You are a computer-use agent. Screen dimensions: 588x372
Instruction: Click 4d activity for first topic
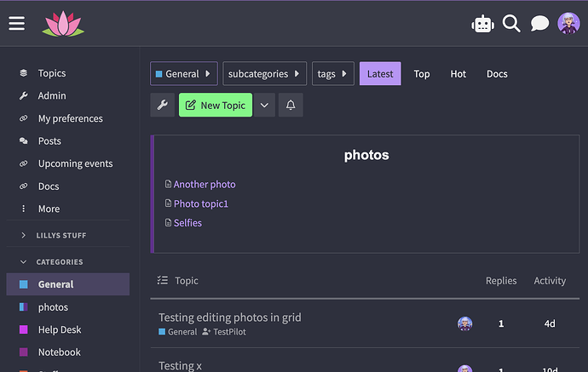click(x=550, y=323)
